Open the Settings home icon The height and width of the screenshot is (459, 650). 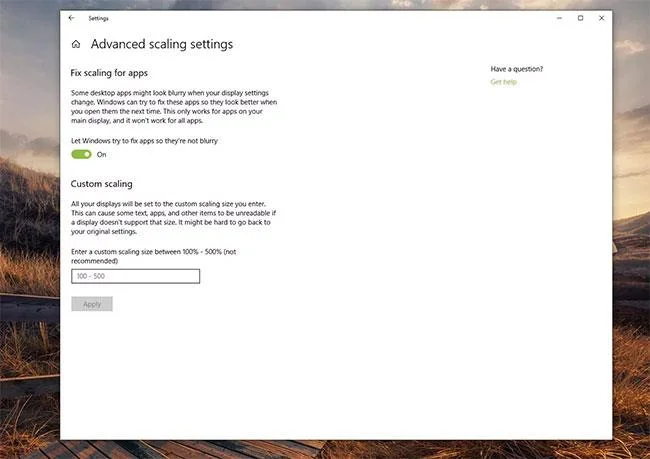click(76, 44)
